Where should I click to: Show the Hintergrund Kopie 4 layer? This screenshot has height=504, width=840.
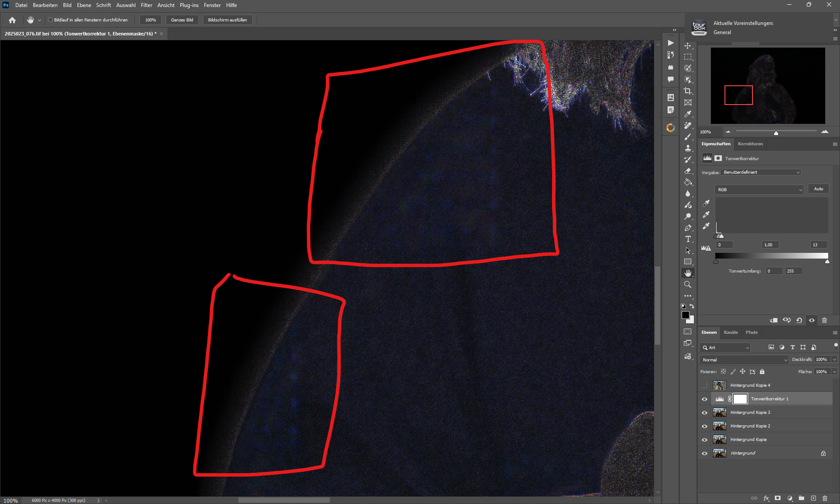pos(704,385)
